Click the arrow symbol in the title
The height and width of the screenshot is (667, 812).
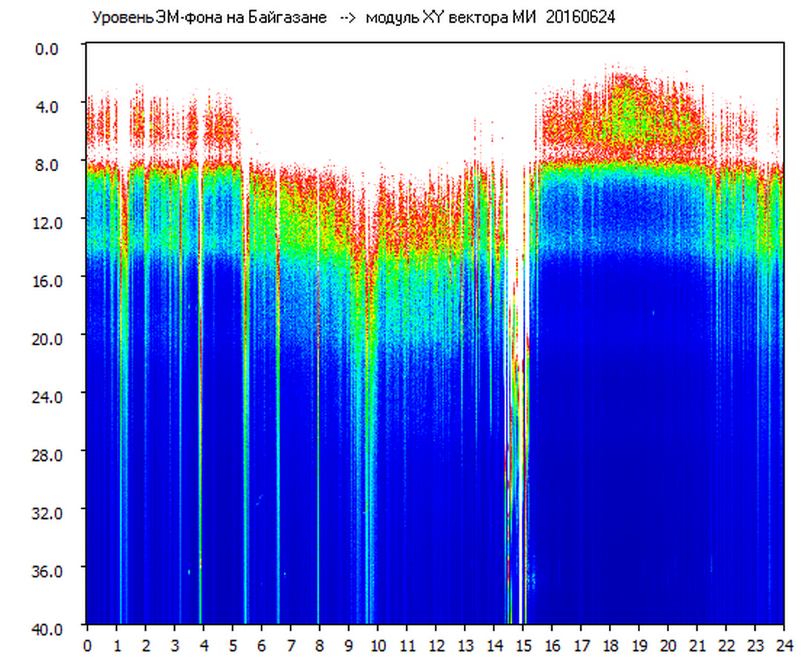pos(347,17)
